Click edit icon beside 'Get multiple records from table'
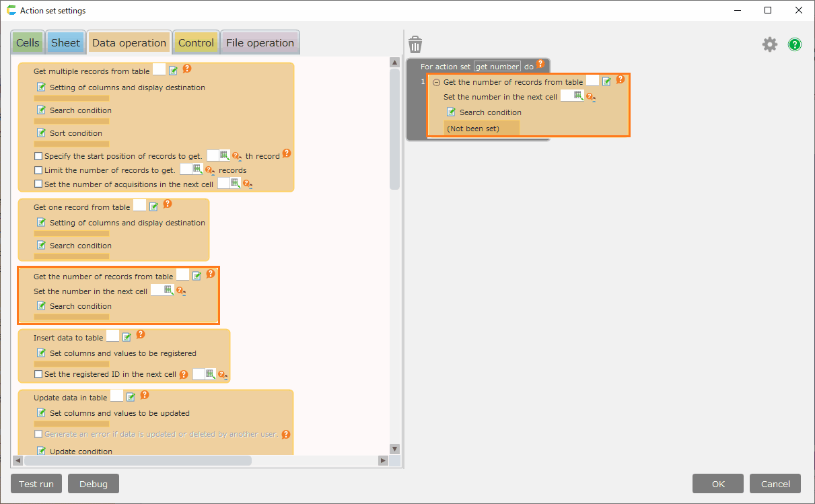Image resolution: width=815 pixels, height=504 pixels. coord(174,71)
